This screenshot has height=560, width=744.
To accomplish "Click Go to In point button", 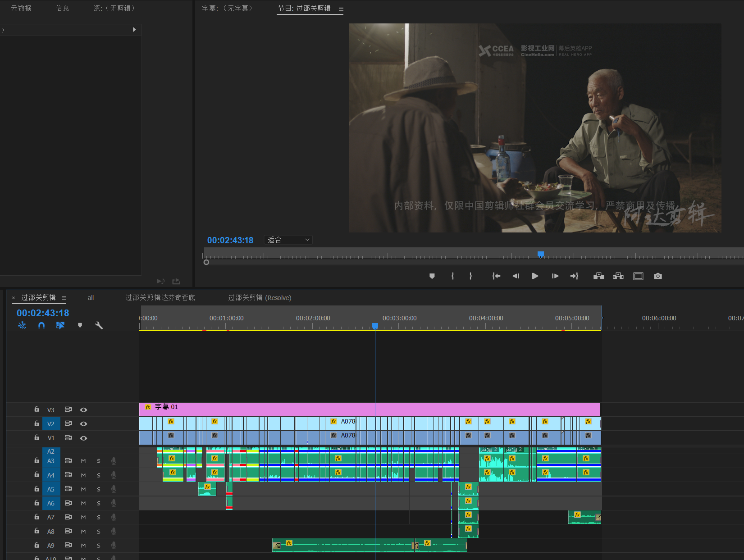I will 496,276.
